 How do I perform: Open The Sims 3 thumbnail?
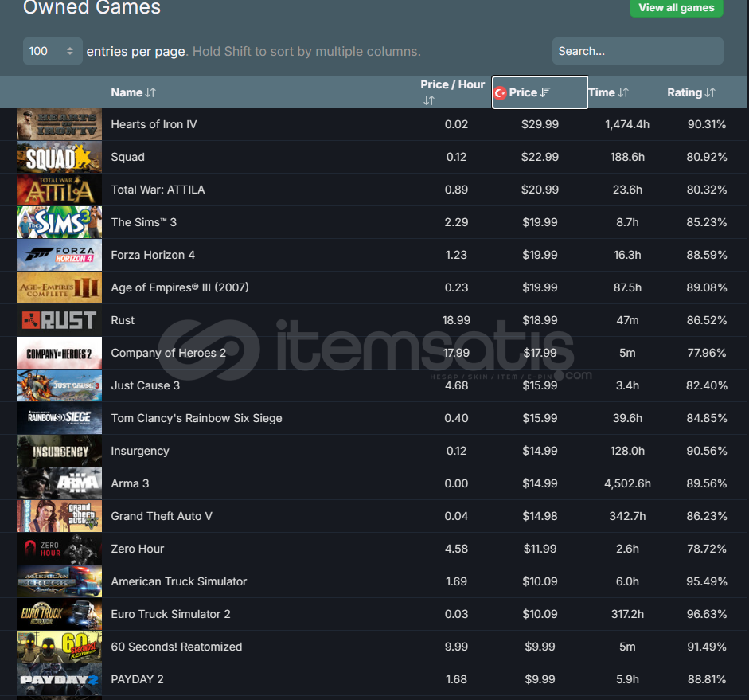pos(59,222)
